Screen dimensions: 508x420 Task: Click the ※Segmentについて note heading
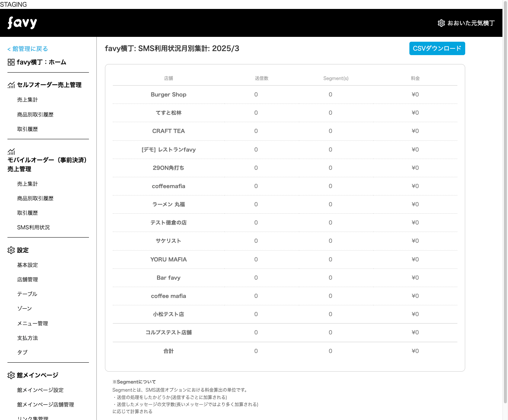point(134,382)
